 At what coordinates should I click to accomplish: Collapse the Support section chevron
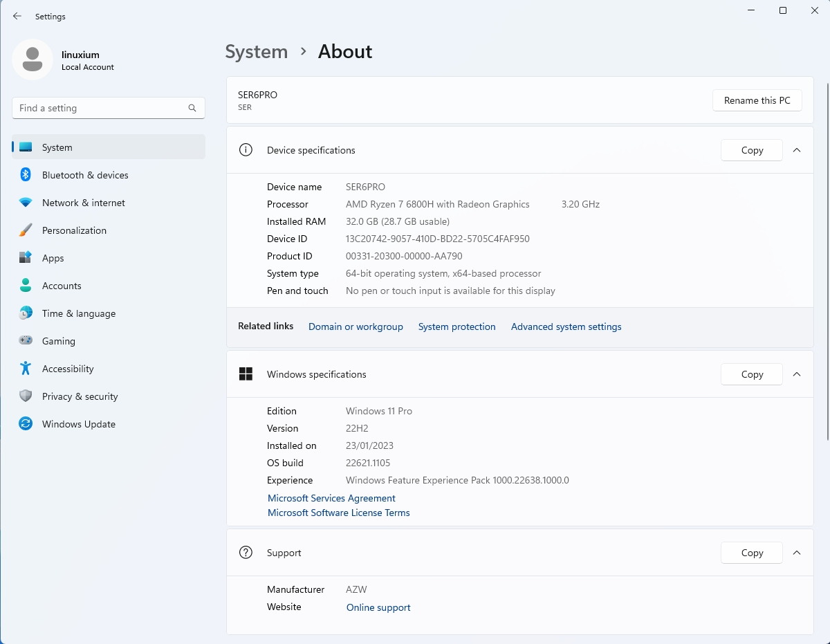[797, 553]
